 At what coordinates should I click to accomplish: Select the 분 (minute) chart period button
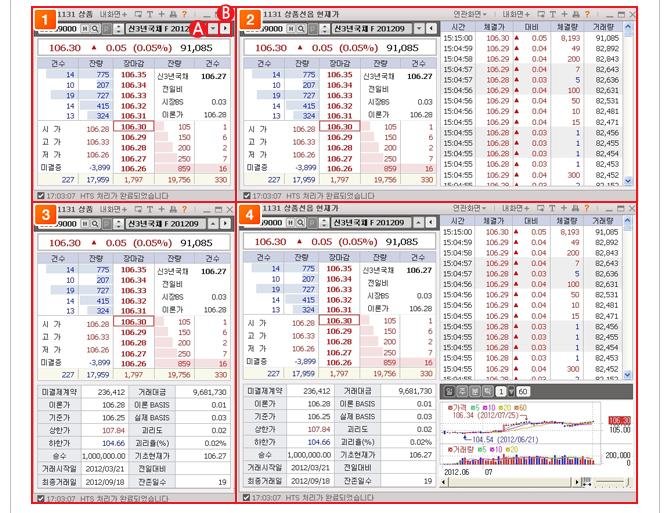(475, 391)
